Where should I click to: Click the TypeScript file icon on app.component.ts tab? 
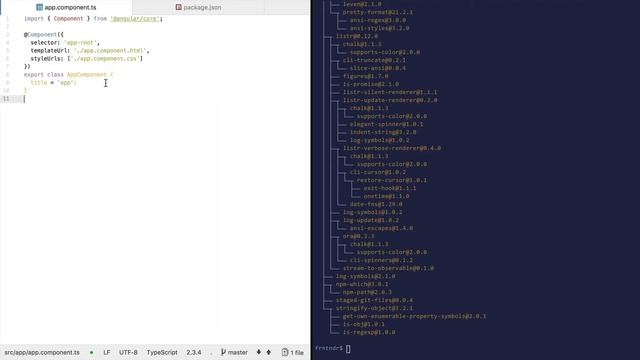(x=39, y=7)
